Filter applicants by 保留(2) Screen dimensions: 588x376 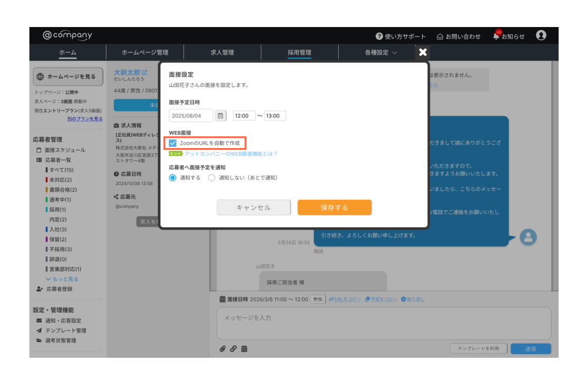click(x=56, y=239)
